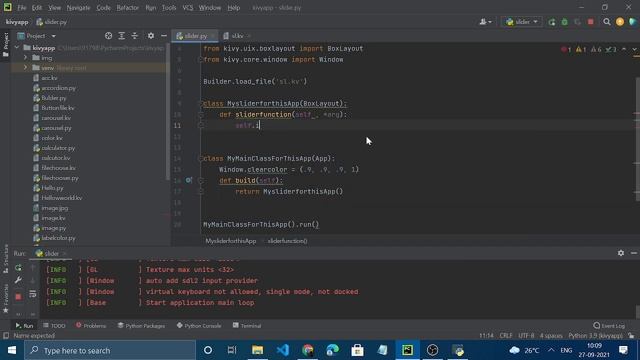Expand the venv folder
The height and width of the screenshot is (360, 640).
click(25, 68)
